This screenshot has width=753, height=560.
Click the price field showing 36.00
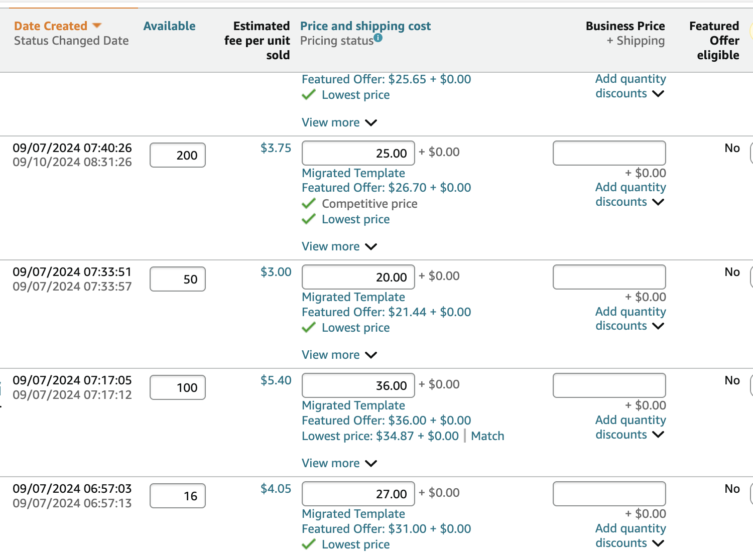click(x=358, y=385)
